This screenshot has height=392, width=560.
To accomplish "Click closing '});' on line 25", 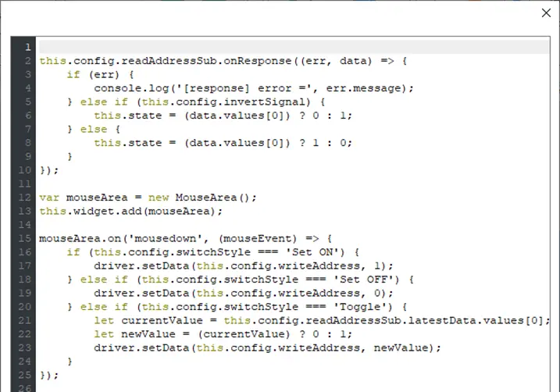I will 49,376.
